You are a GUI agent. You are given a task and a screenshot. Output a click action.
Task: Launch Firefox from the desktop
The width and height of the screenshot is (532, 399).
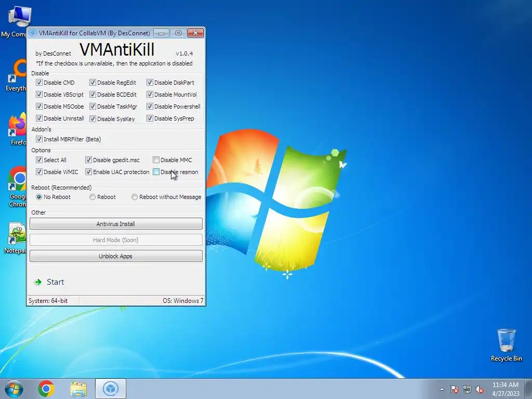[17, 129]
